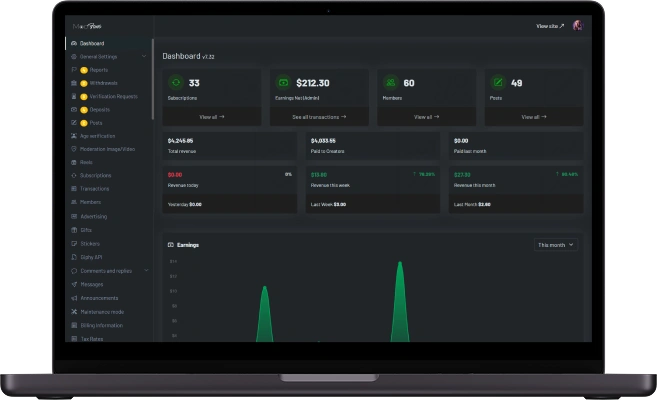The width and height of the screenshot is (657, 401).
Task: Click the sidebar vertical scrollbar
Action: coord(153,80)
